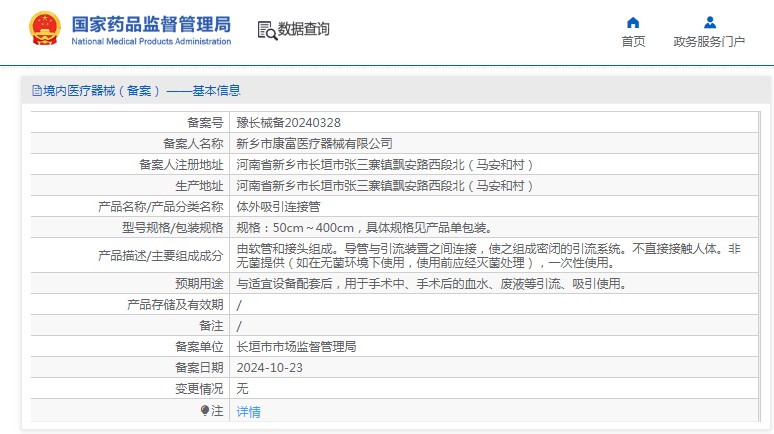Screen dimensions: 774x434
Task: Click 国家药品监督管理局 title
Action: 151,24
